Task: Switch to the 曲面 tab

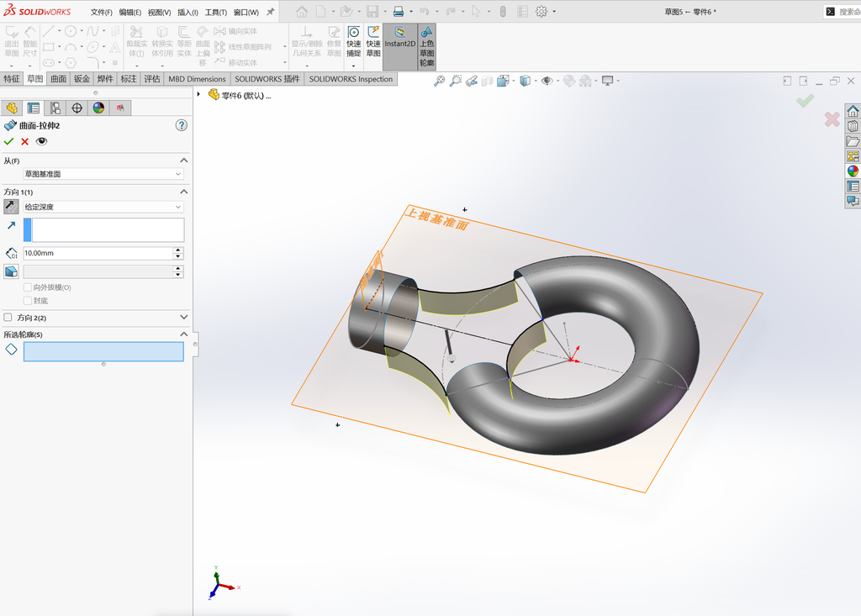Action: click(x=58, y=78)
